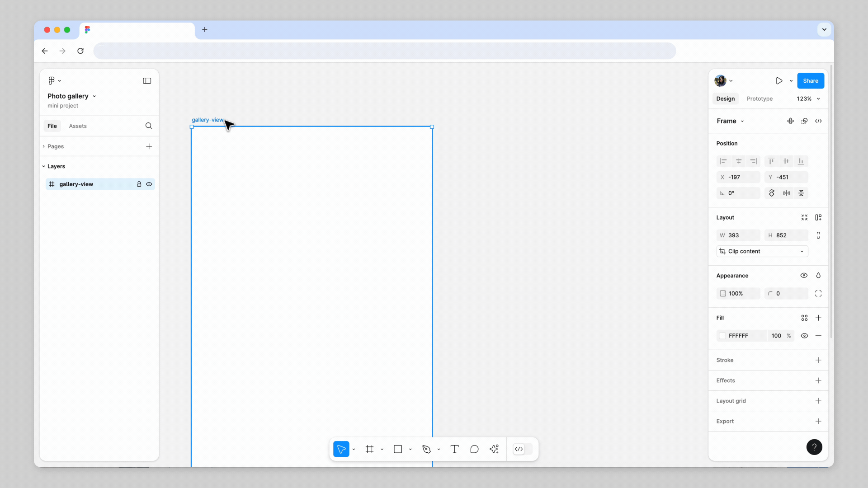Switch to the Assets tab
The width and height of the screenshot is (868, 488).
[x=78, y=126]
